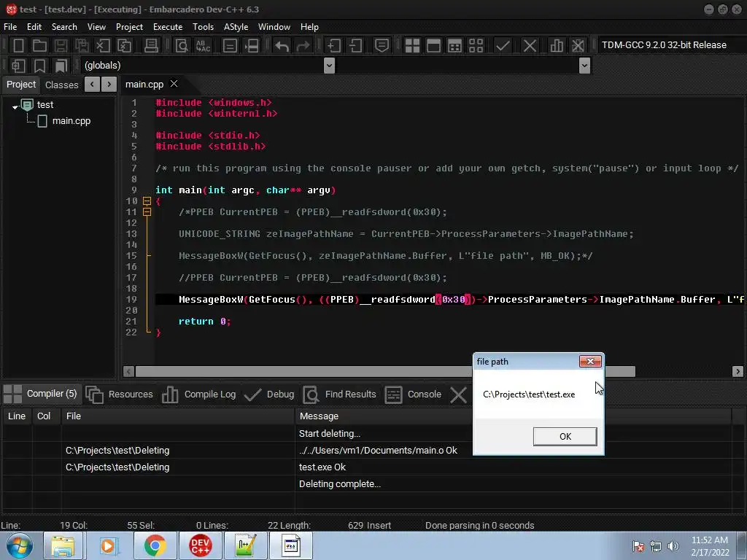The height and width of the screenshot is (560, 747).
Task: Click the Open file folder icon
Action: (39, 46)
